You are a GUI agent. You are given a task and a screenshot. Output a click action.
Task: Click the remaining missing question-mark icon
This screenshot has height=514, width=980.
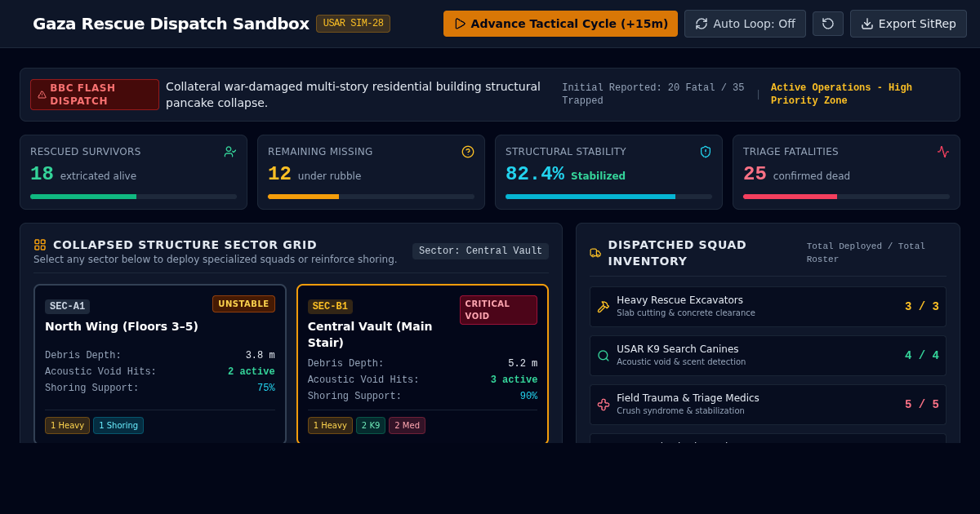(468, 152)
